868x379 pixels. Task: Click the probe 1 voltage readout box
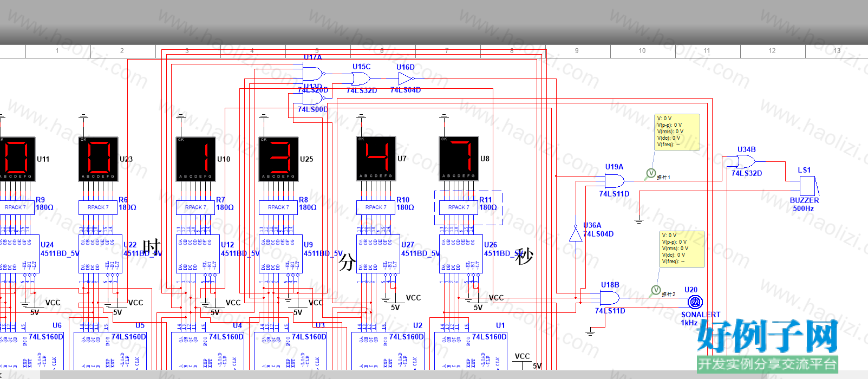677,133
